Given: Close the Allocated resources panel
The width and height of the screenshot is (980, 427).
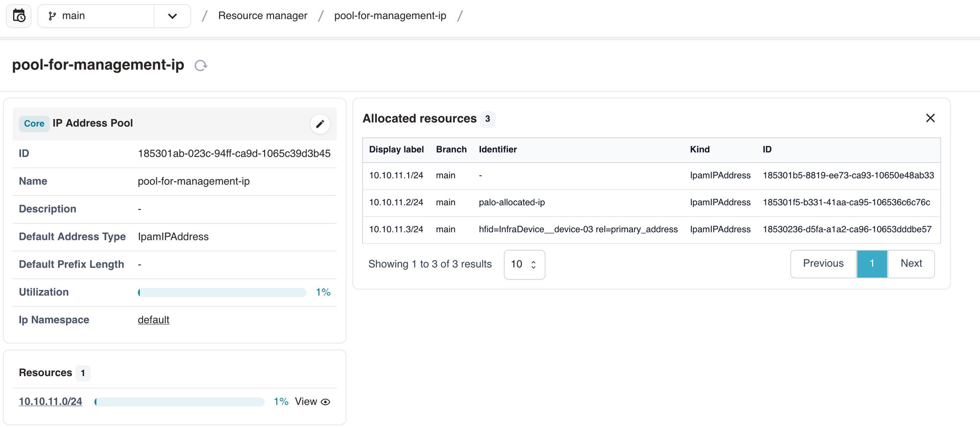Looking at the screenshot, I should pyautogui.click(x=930, y=118).
